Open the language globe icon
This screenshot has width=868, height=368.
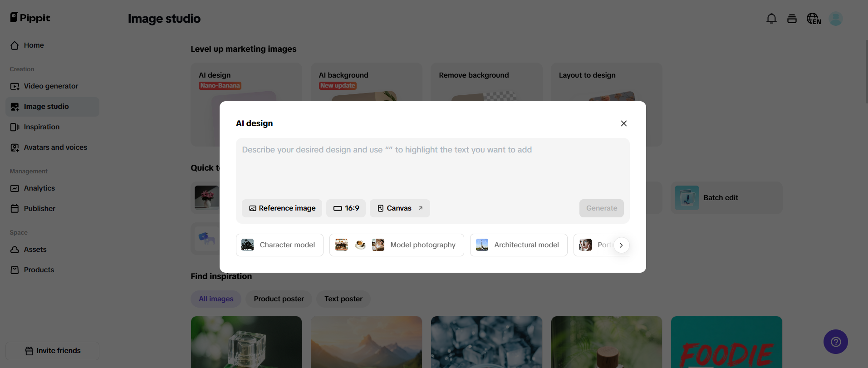click(x=813, y=19)
